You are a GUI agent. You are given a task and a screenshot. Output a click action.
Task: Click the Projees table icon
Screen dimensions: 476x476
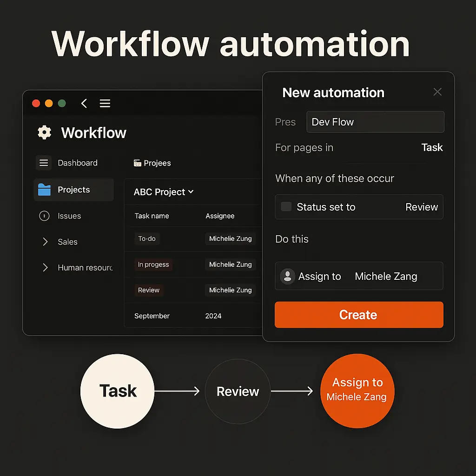tap(138, 163)
